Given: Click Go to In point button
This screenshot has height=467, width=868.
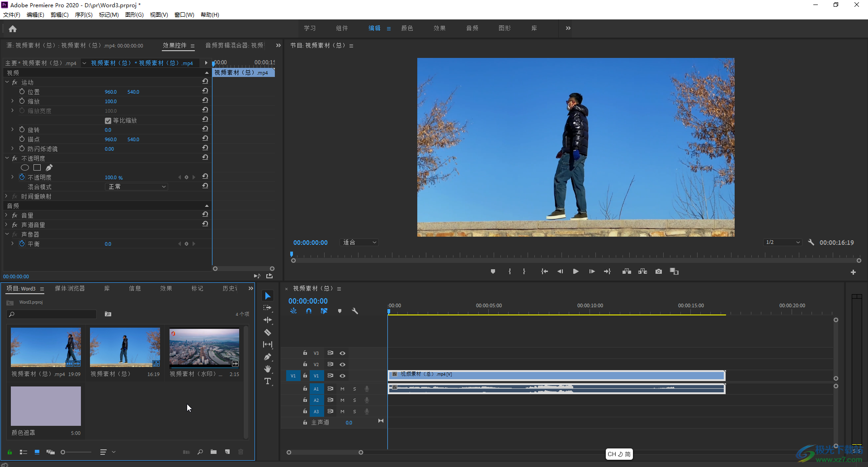Looking at the screenshot, I should [x=545, y=272].
